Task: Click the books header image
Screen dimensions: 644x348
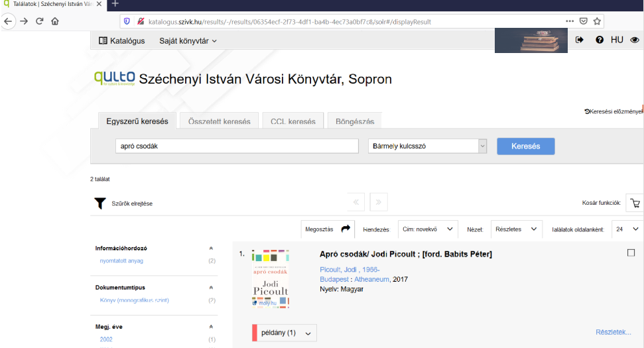Action: [531, 40]
